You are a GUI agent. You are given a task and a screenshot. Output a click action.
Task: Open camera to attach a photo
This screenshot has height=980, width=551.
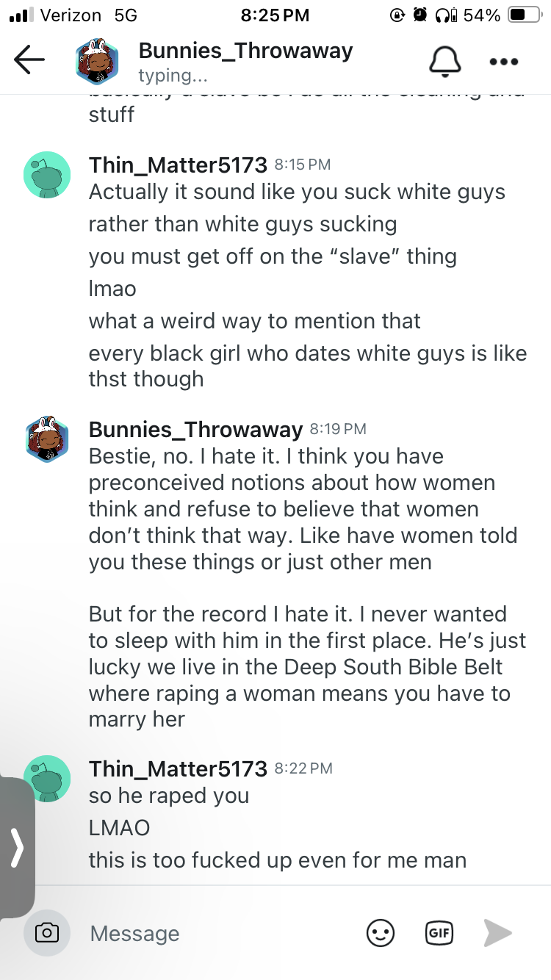click(47, 933)
